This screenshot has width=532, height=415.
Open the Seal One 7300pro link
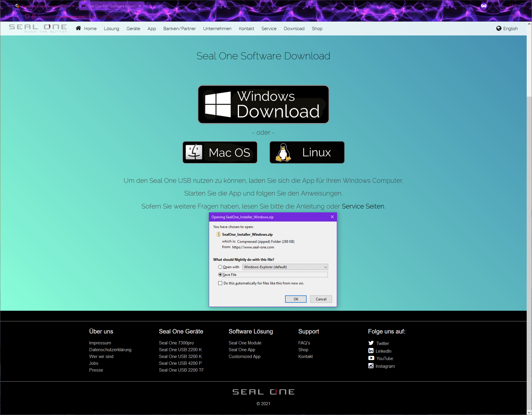coord(176,343)
